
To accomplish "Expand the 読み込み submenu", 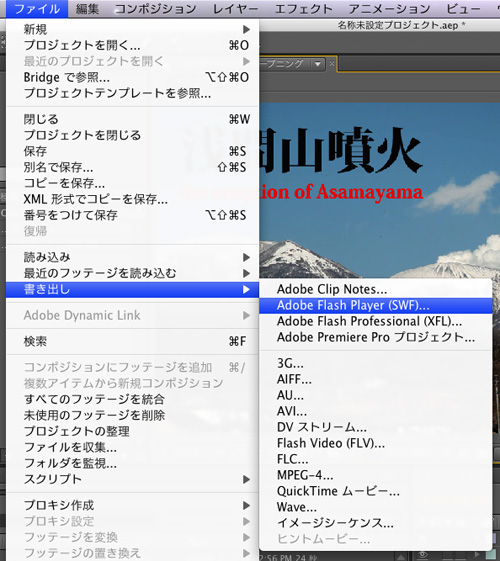I will [x=132, y=257].
